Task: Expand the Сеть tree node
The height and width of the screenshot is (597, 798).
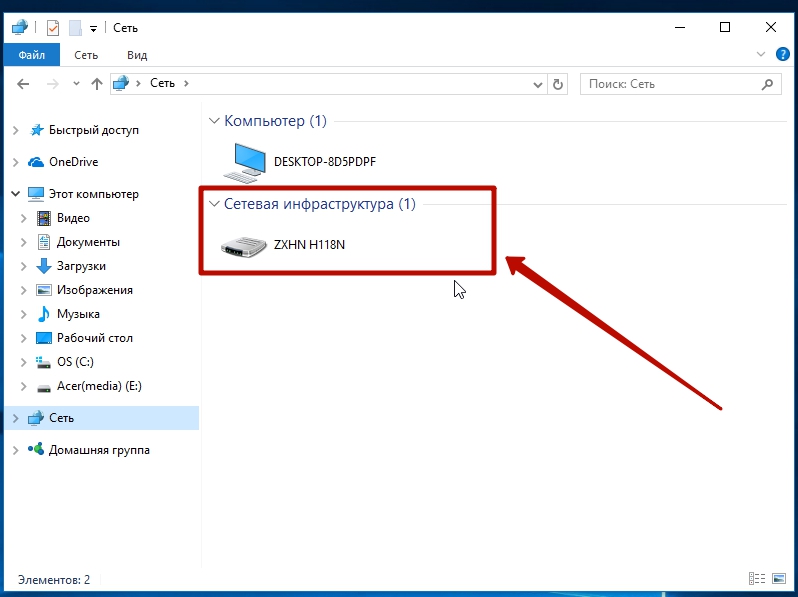Action: [16, 418]
